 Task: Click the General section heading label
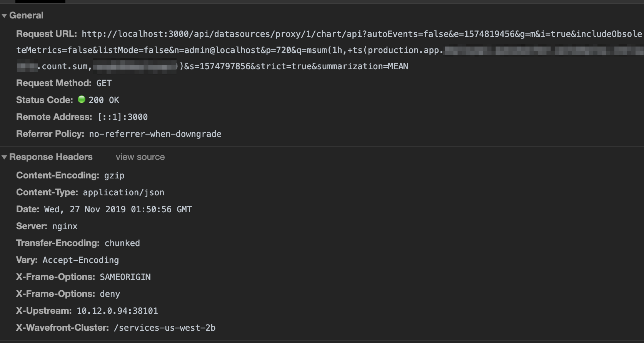(27, 15)
